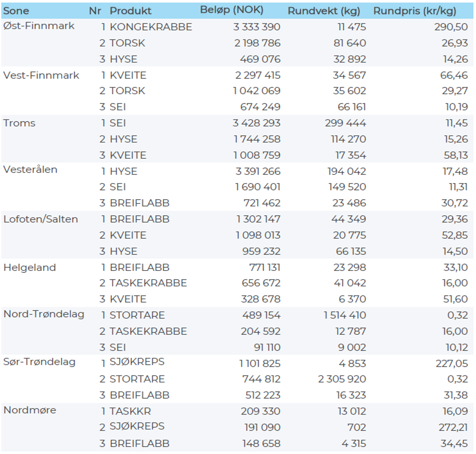Select the 2 305 920 weight value
The image size is (476, 454).
click(342, 379)
